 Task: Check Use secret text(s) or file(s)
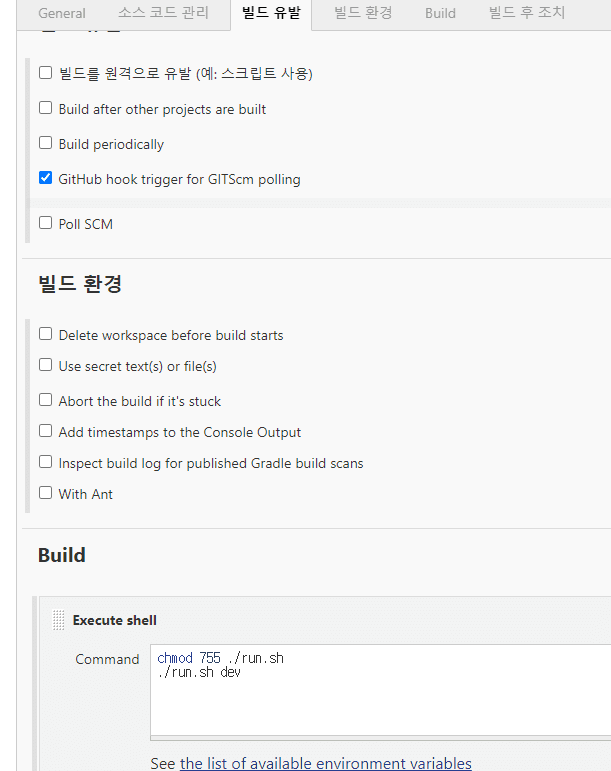tap(46, 365)
